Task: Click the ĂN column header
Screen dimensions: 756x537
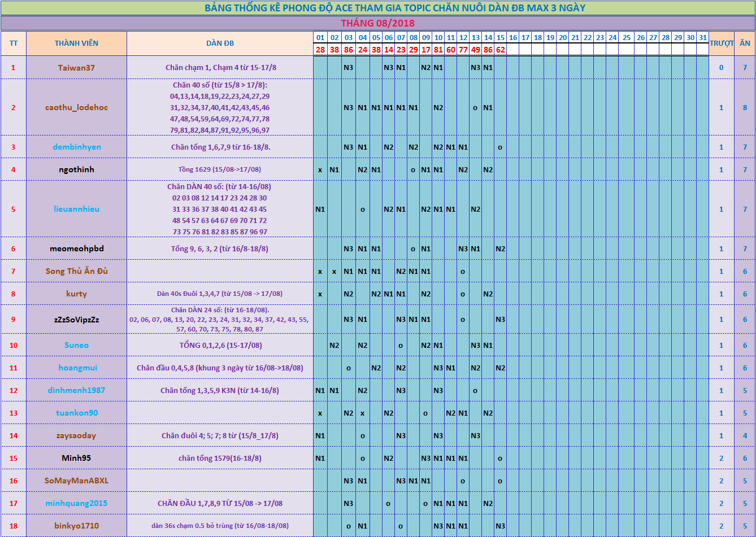Action: 745,43
